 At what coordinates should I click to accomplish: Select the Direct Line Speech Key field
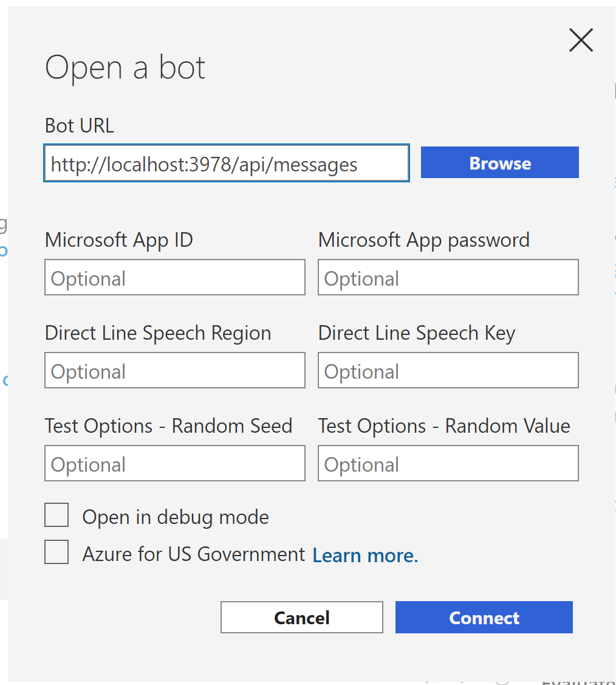point(448,371)
